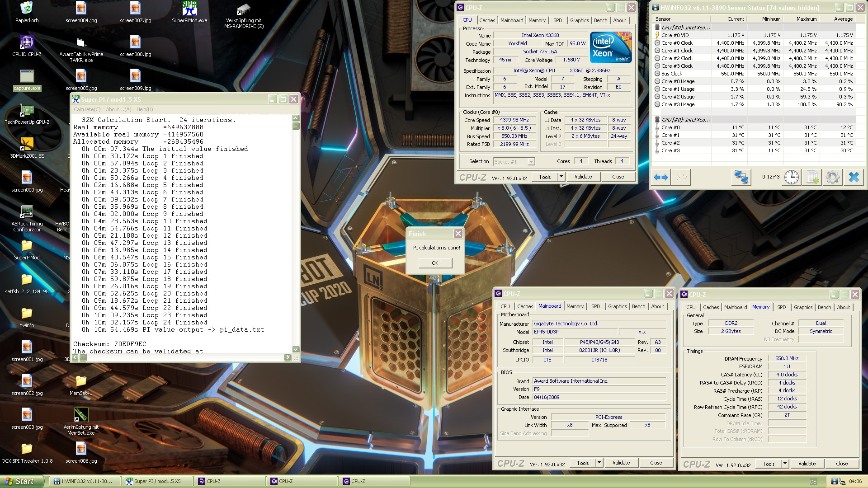Switch to Super PI / mod1.5 XS taskbar item
This screenshot has height=488, width=868.
(x=158, y=481)
